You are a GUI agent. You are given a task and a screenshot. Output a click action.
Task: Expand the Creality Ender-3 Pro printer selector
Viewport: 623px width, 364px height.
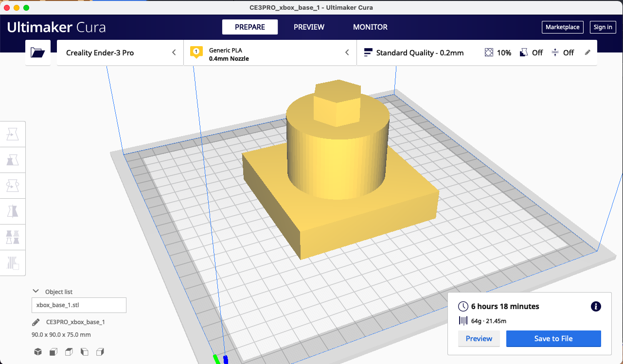click(121, 52)
